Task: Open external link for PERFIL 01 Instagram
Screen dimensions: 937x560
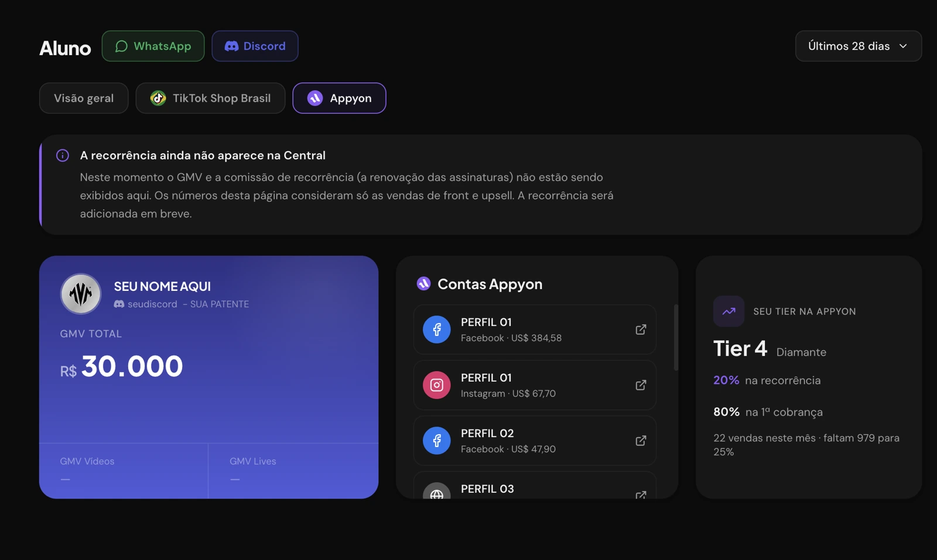Action: [641, 385]
